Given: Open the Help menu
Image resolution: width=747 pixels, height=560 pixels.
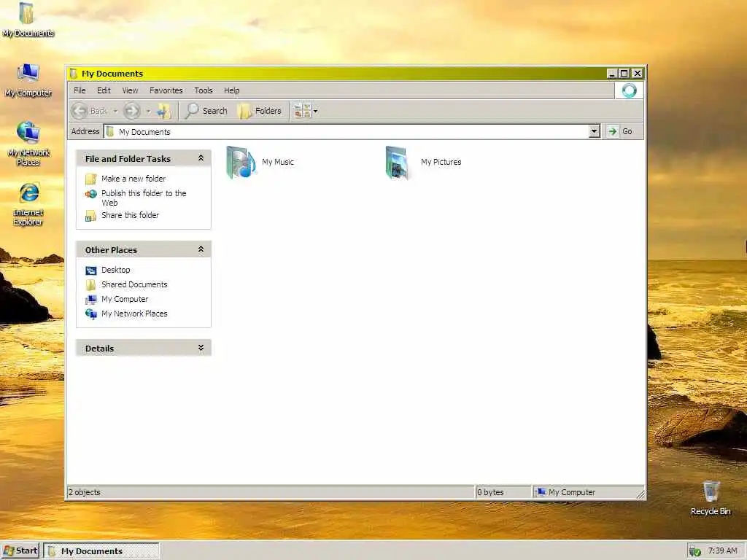Looking at the screenshot, I should (x=231, y=90).
